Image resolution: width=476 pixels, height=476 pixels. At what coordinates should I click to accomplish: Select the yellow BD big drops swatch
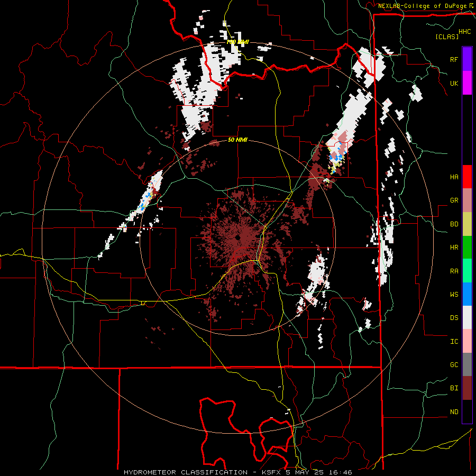(467, 224)
